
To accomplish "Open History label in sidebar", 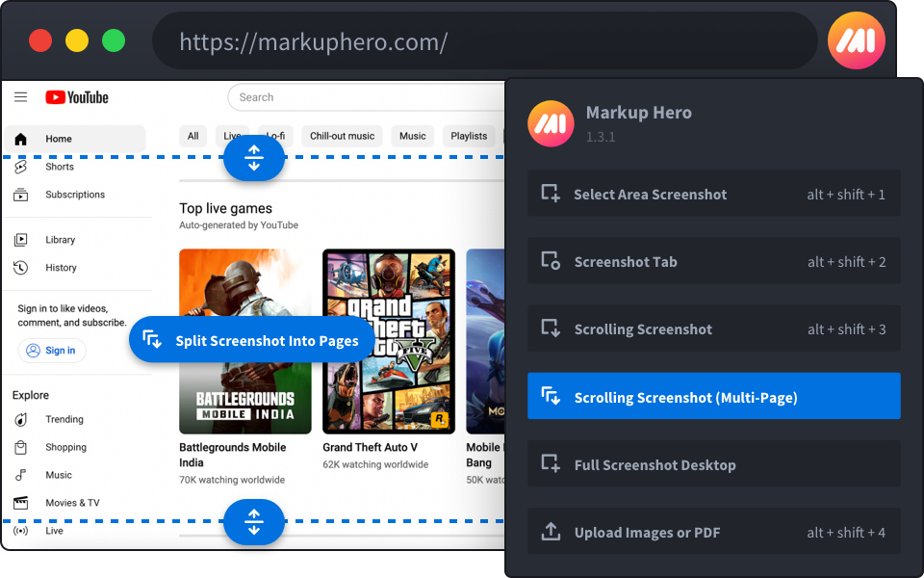I will (62, 268).
